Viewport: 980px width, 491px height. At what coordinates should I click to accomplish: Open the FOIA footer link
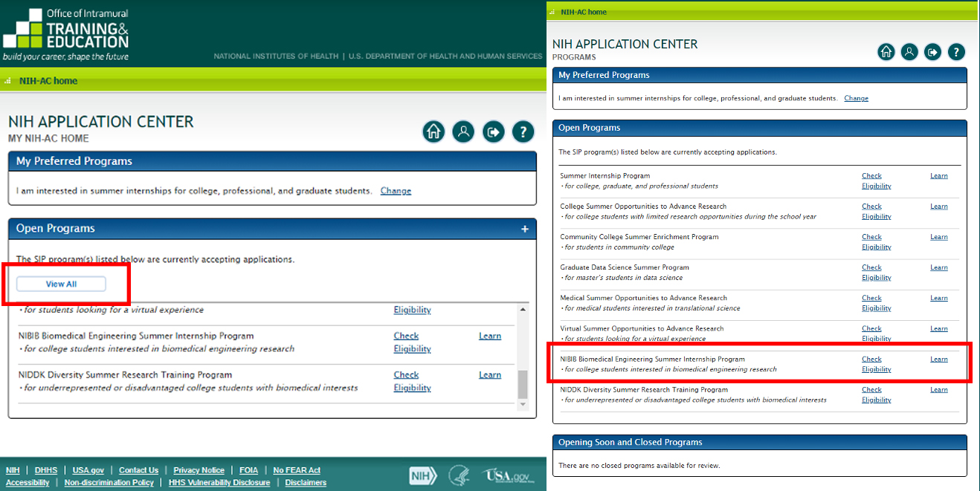[248, 470]
